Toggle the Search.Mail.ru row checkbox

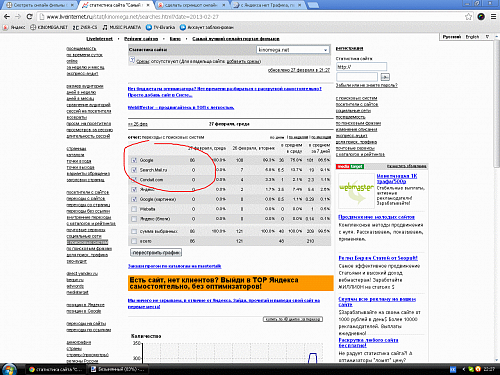[134, 170]
